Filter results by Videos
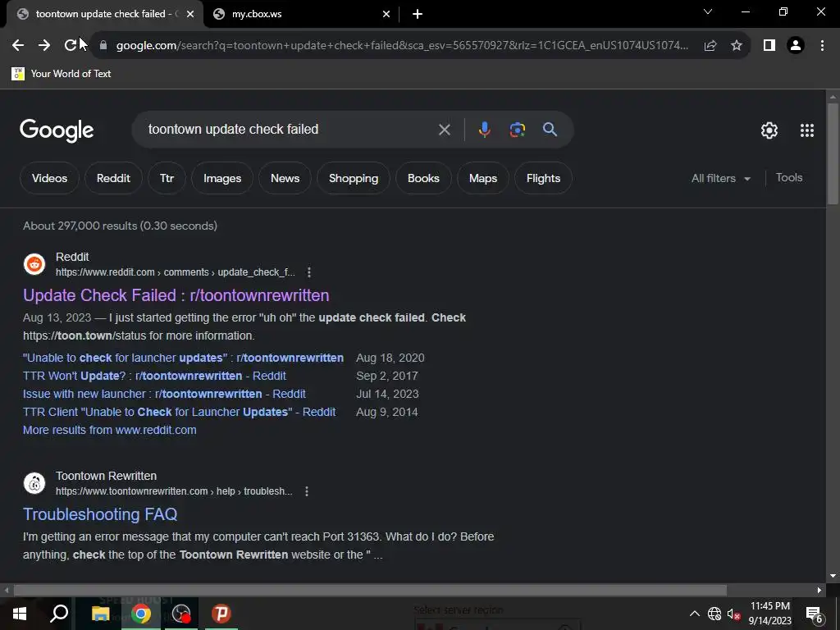The image size is (840, 630). coord(49,178)
